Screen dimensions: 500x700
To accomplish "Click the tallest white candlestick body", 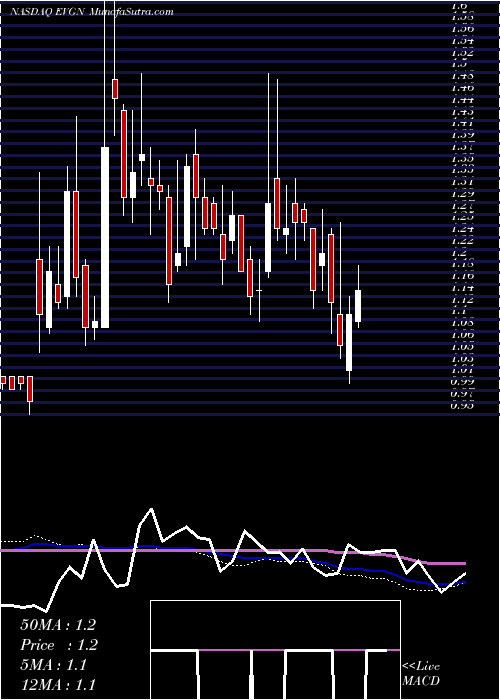I will point(105,238).
